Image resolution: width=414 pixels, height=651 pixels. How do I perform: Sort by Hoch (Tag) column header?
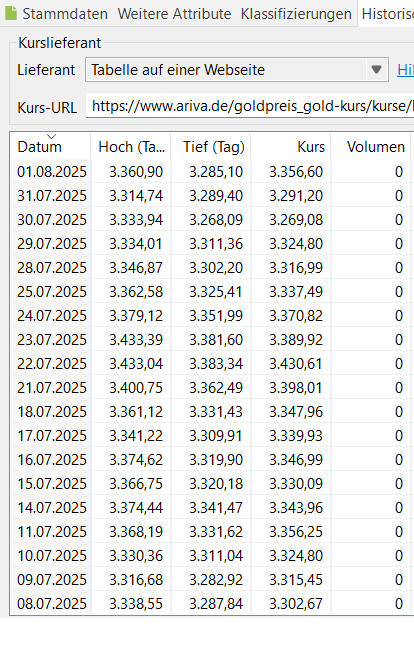[x=130, y=147]
